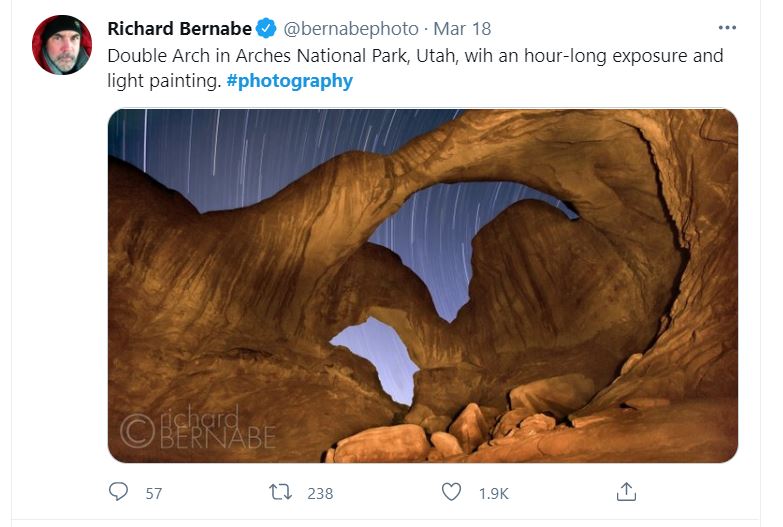Click the 57 replies count
This screenshot has width=783, height=527.
coord(153,493)
